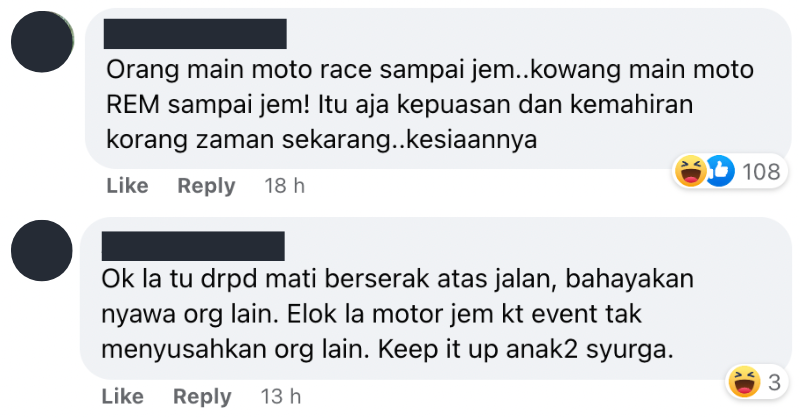Reply to the 'Ok la tu drpd' comment
800x418 pixels.
[202, 396]
